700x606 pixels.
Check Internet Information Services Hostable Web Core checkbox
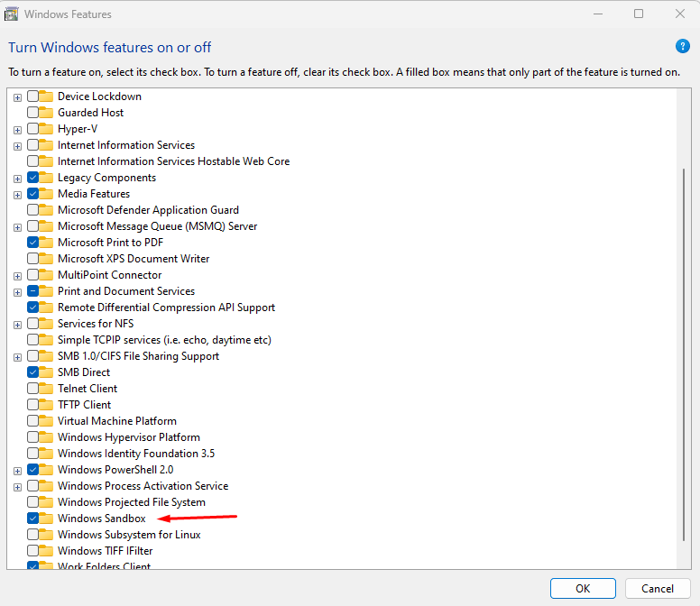pyautogui.click(x=32, y=161)
